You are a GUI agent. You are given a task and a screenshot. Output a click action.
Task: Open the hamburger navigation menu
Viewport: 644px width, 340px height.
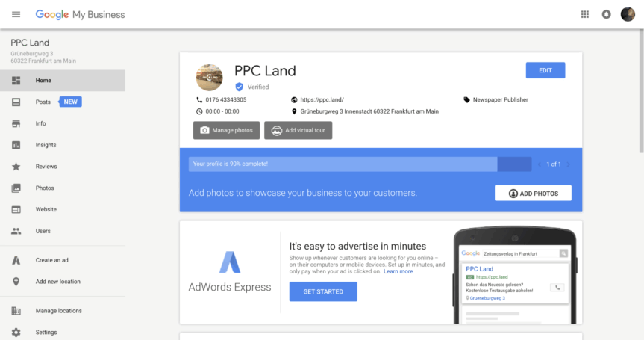point(16,14)
